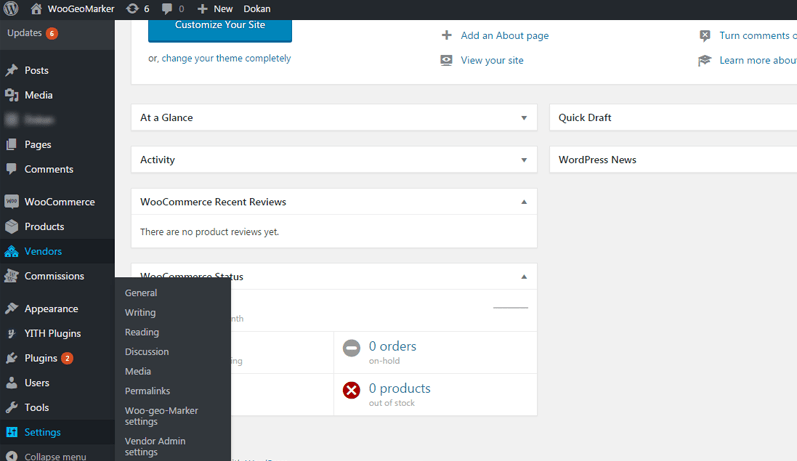Open WooCommerce menu label

tap(59, 202)
